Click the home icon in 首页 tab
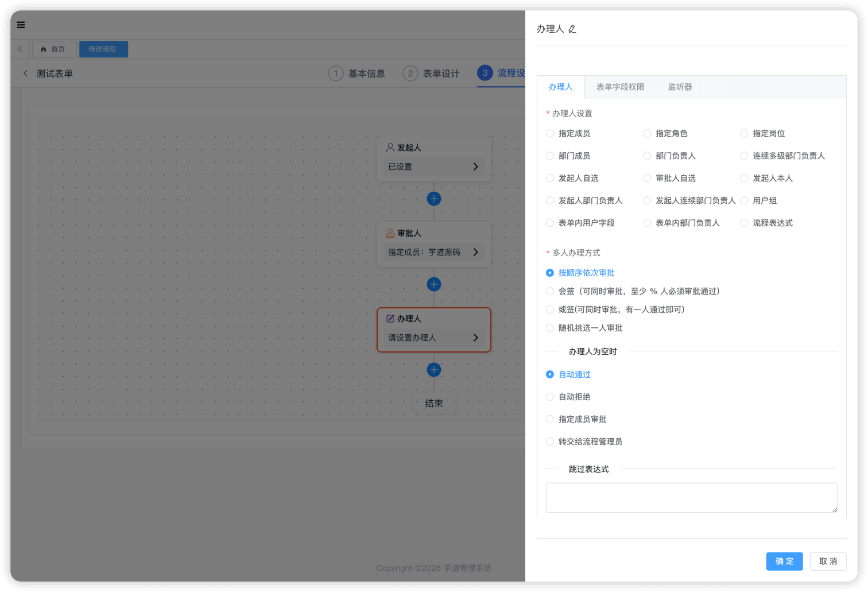Viewport: 868px width, 592px height. pos(44,49)
